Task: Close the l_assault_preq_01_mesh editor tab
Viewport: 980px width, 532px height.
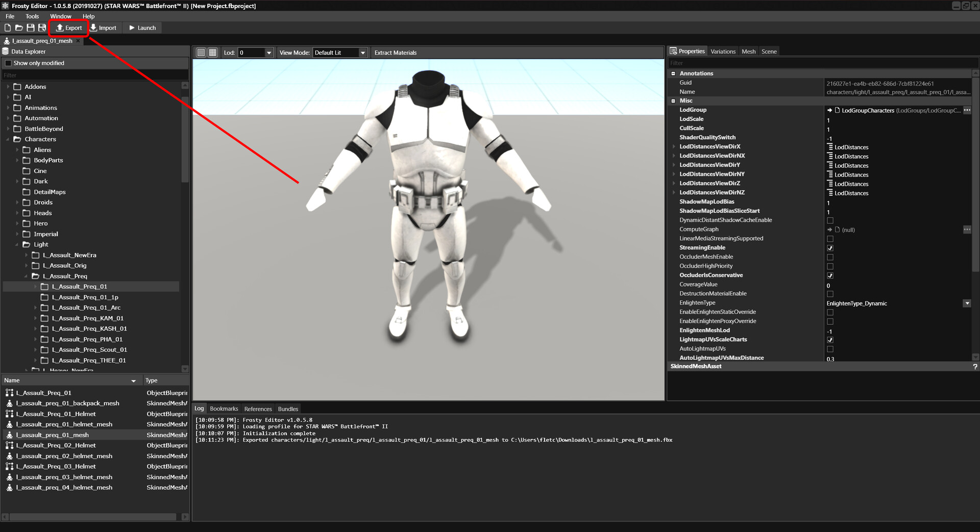Action: [78, 41]
